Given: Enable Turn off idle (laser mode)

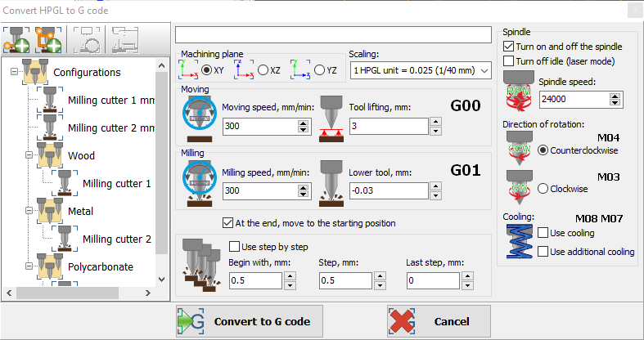Looking at the screenshot, I should 509,61.
